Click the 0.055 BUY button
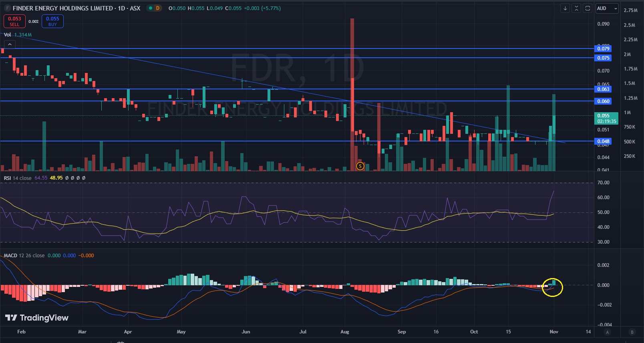The width and height of the screenshot is (644, 343). (x=52, y=21)
